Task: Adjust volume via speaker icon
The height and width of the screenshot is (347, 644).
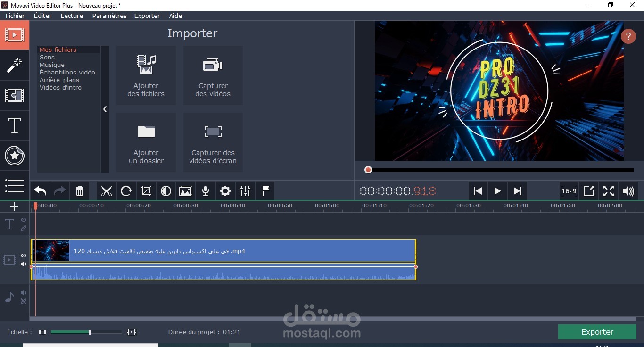Action: click(x=628, y=191)
